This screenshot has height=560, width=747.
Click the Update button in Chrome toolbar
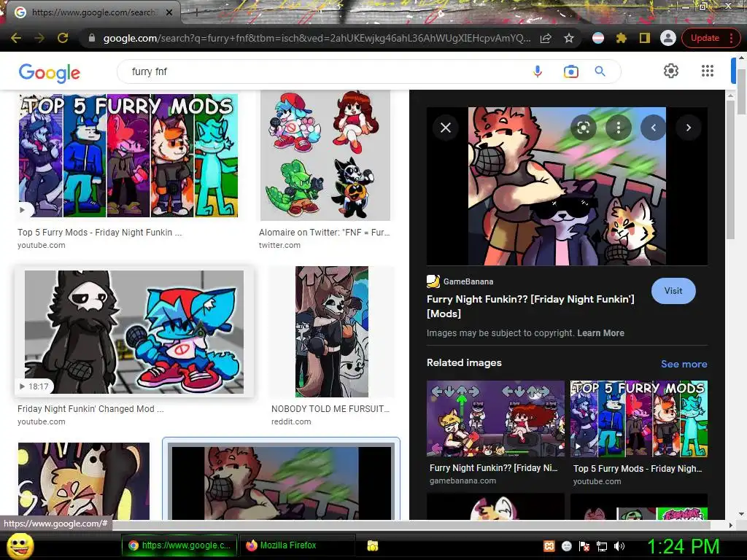705,38
